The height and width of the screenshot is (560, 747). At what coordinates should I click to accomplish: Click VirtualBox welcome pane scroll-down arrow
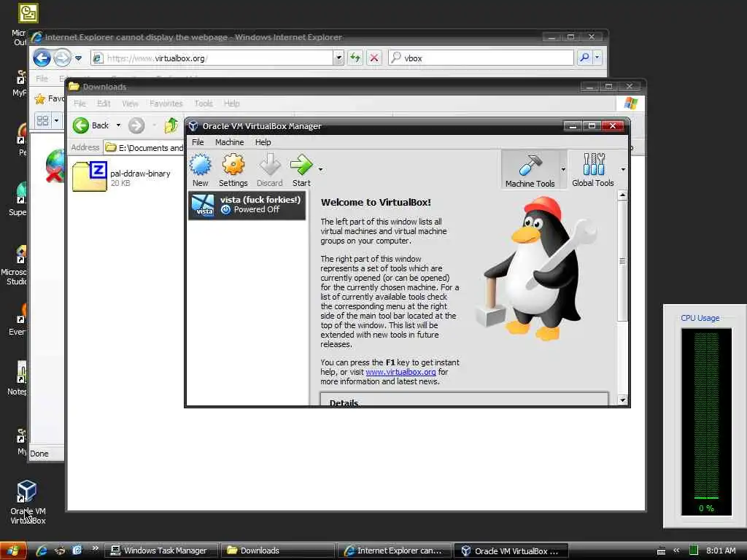[x=623, y=400]
